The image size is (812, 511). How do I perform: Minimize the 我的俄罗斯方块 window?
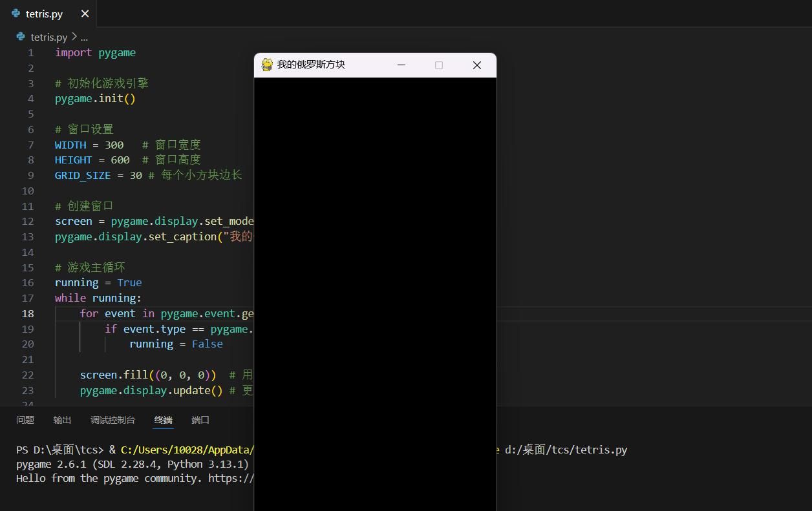[x=401, y=65]
